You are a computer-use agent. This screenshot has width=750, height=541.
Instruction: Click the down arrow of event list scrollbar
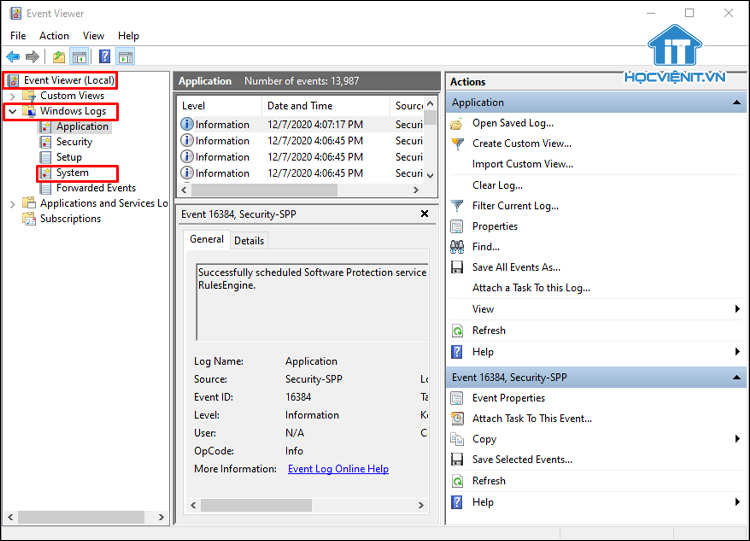click(430, 176)
